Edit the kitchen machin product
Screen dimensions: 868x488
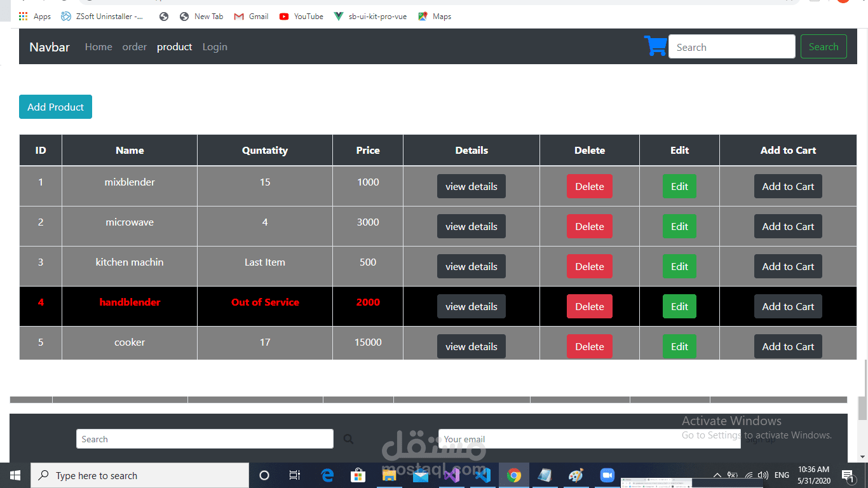tap(679, 266)
